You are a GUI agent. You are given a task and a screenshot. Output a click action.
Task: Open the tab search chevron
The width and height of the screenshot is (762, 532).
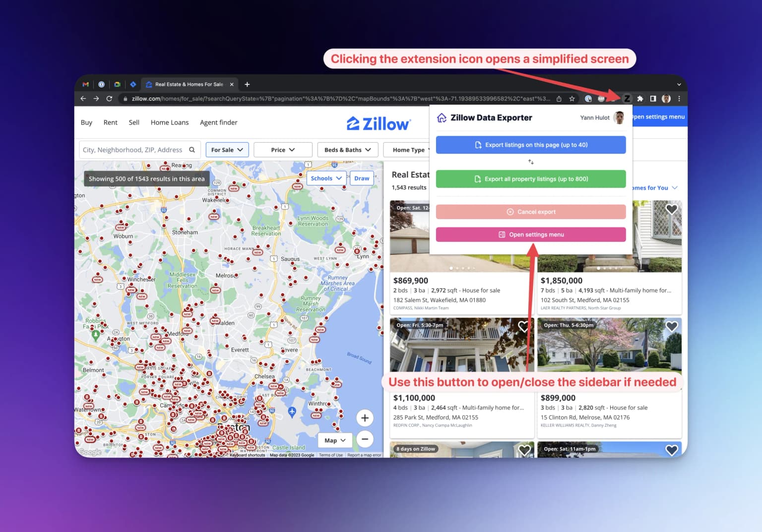coord(679,84)
